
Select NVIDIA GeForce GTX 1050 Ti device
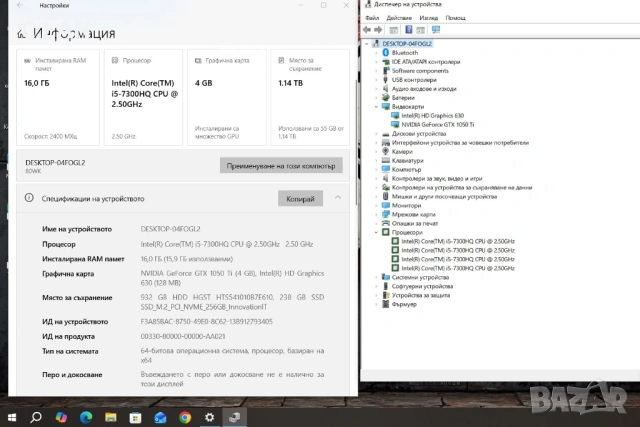pyautogui.click(x=438, y=125)
